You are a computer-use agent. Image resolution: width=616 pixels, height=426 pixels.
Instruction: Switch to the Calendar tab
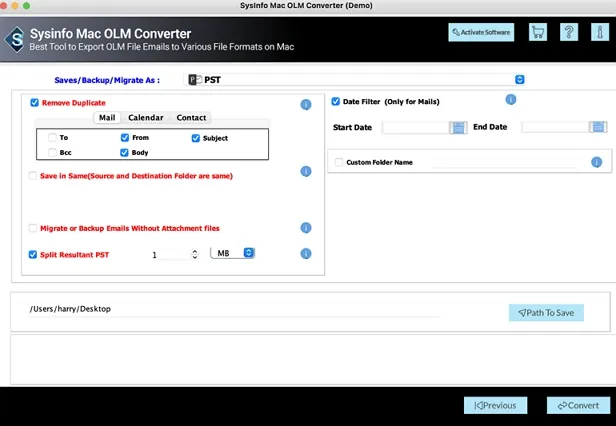point(146,118)
